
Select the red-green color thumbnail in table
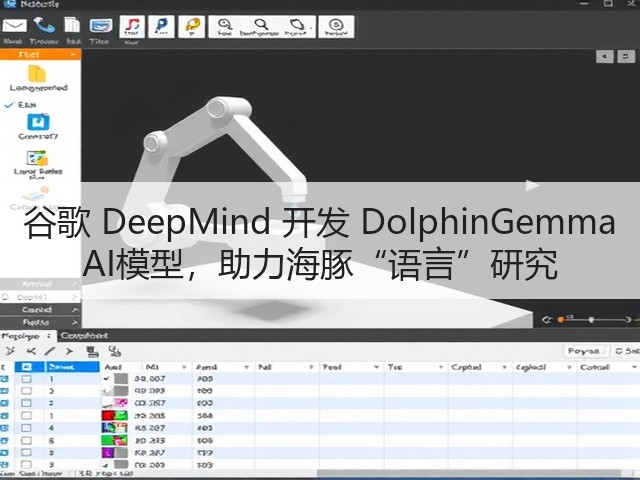coord(115,416)
